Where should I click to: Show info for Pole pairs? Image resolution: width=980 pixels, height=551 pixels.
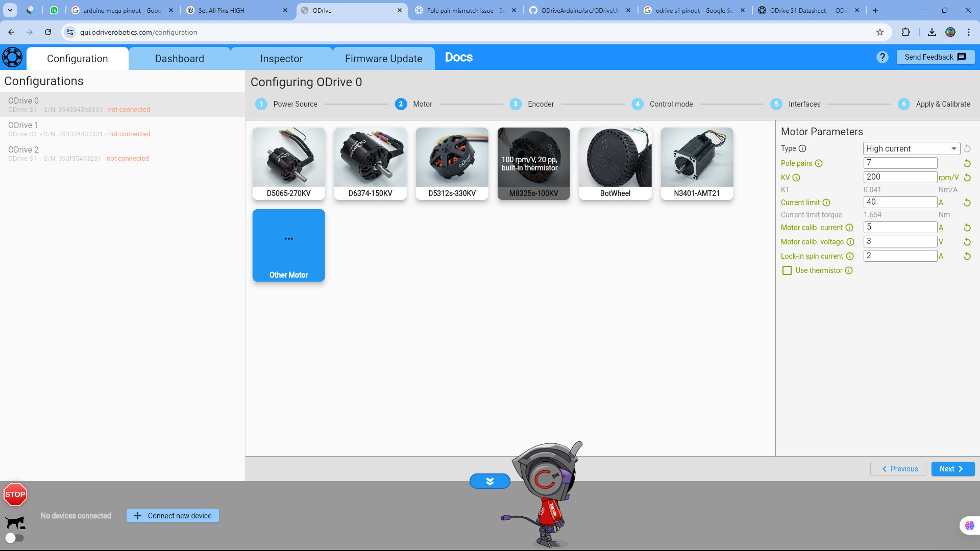coord(819,163)
